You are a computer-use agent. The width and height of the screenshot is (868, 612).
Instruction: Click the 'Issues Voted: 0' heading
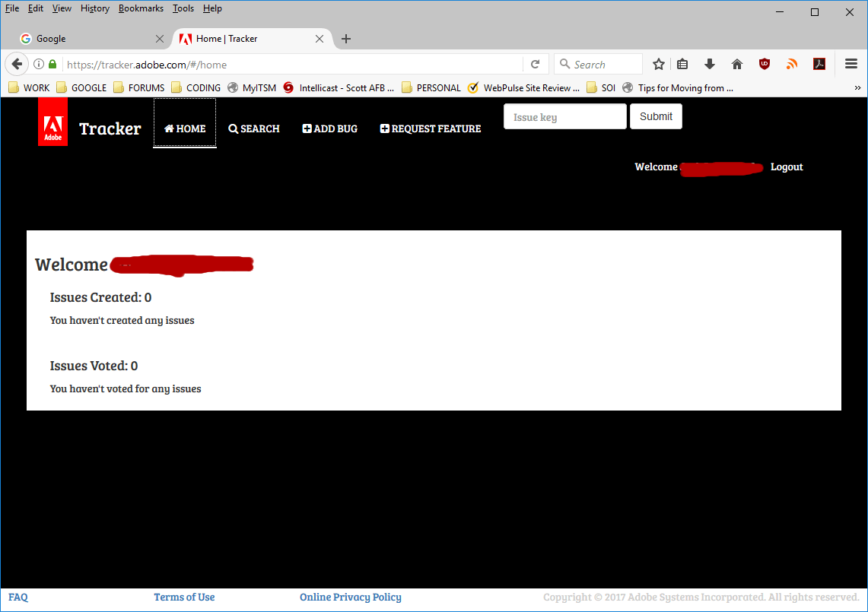coord(94,366)
